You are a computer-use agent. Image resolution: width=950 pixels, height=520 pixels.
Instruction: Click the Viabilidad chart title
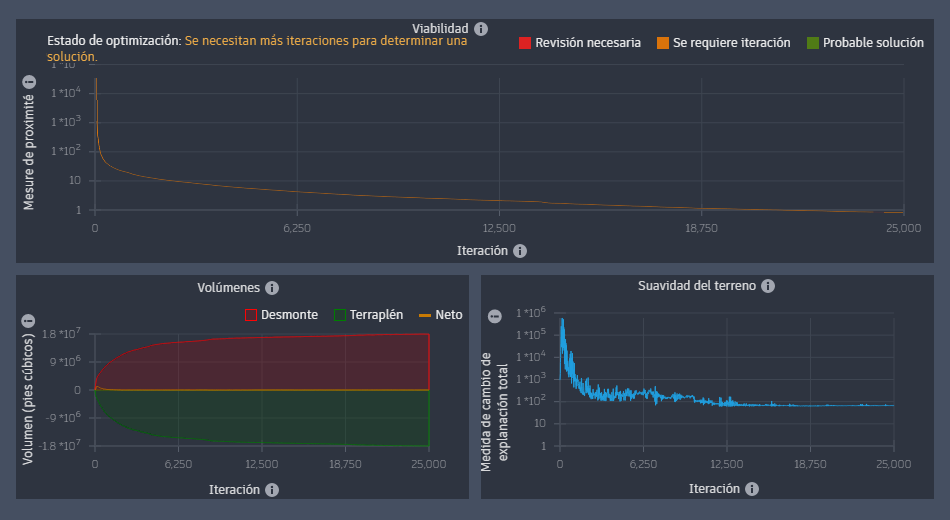pyautogui.click(x=440, y=28)
